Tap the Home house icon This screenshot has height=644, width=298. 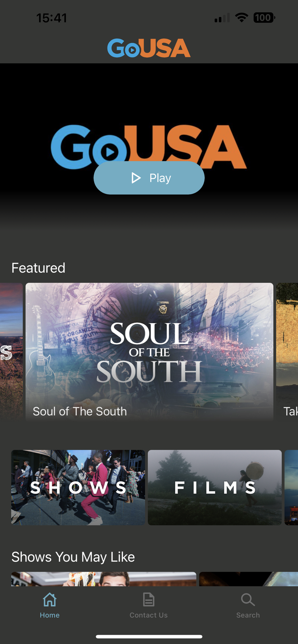click(50, 600)
